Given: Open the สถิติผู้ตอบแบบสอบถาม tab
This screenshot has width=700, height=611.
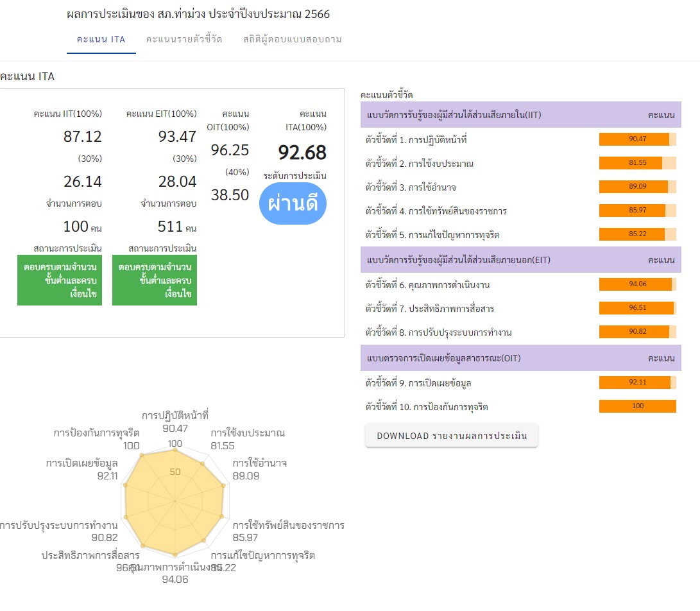Looking at the screenshot, I should (x=293, y=40).
